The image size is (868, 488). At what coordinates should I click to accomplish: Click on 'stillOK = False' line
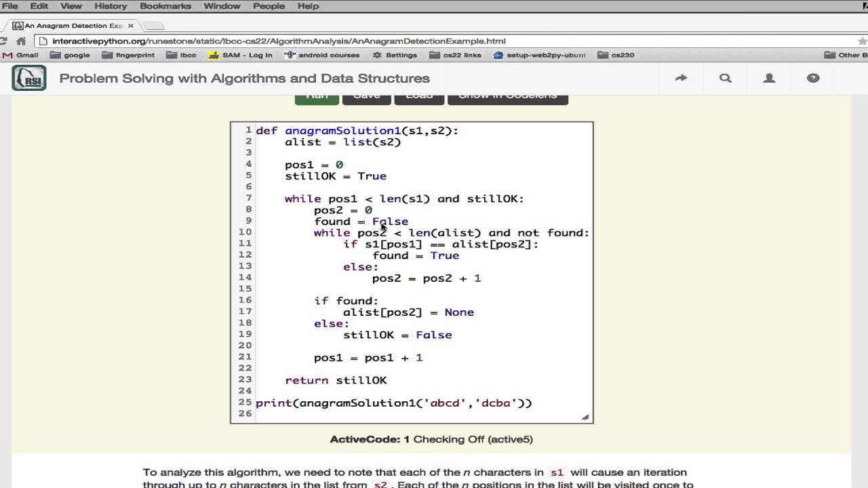tap(397, 335)
